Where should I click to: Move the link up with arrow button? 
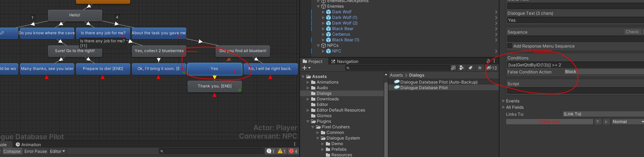coord(598,122)
